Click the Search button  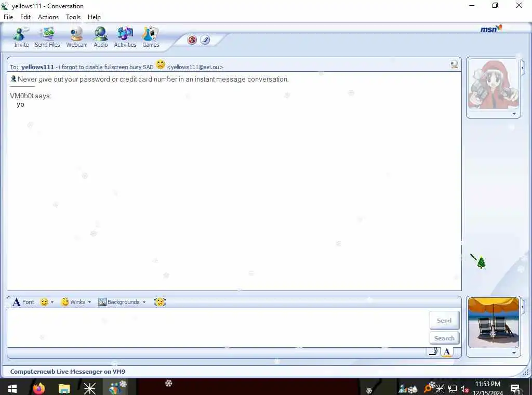[444, 338]
